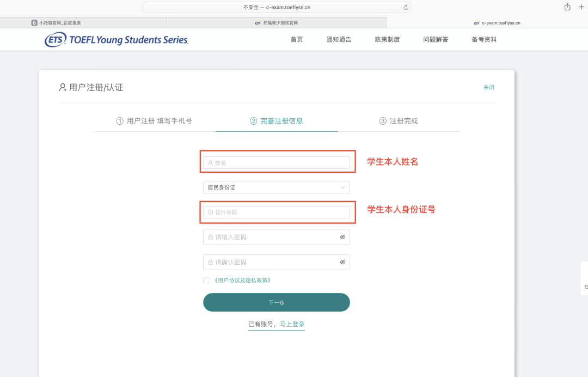Toggle visibility eye in 请确认密码 field
The height and width of the screenshot is (377, 588).
pos(342,262)
